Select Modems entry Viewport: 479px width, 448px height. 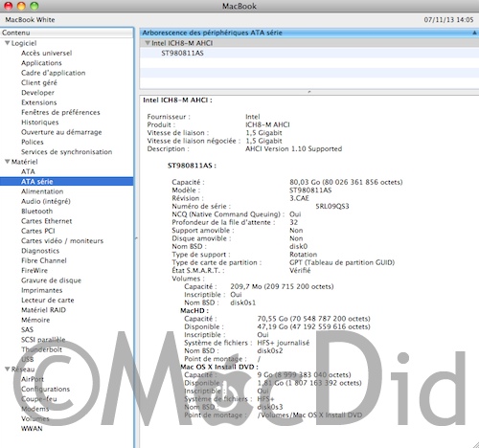(35, 409)
